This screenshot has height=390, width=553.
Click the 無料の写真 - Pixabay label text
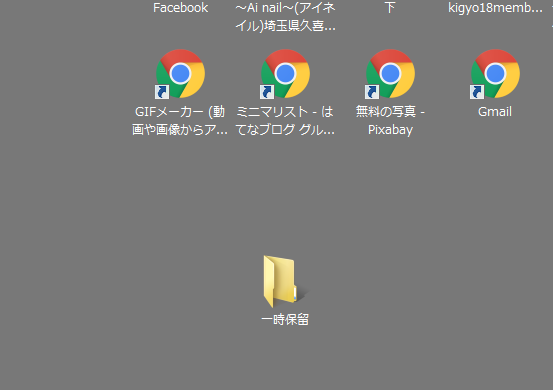[x=390, y=121]
